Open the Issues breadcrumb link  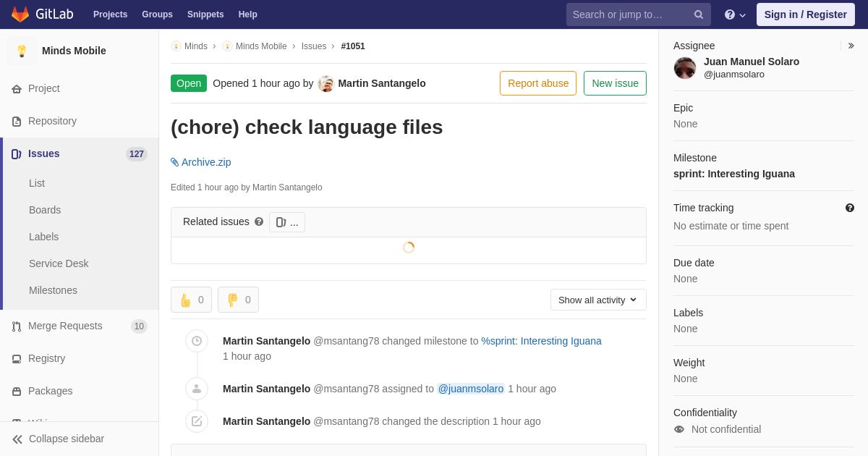click(314, 46)
